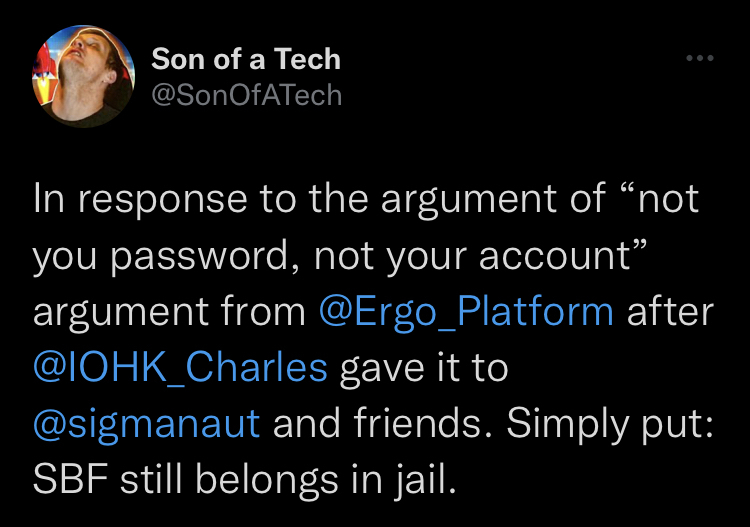This screenshot has width=750, height=527.
Task: Expand the tweet overflow menu via ellipsis
Action: pyautogui.click(x=700, y=58)
